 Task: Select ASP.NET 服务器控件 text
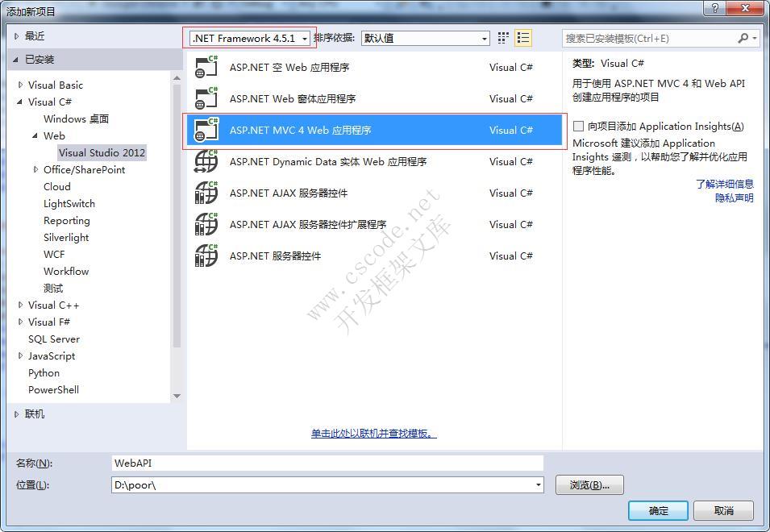pos(275,256)
